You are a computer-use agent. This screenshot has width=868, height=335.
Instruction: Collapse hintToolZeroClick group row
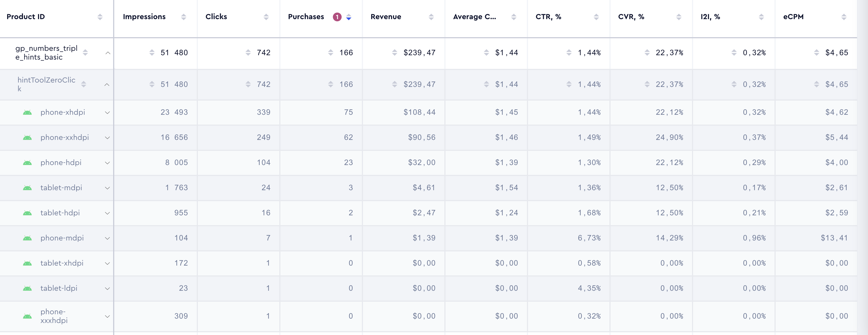coord(107,85)
